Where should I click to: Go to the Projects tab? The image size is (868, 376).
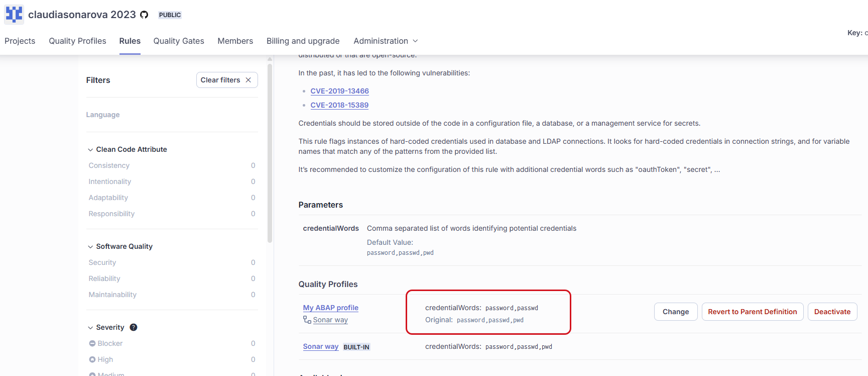click(20, 41)
